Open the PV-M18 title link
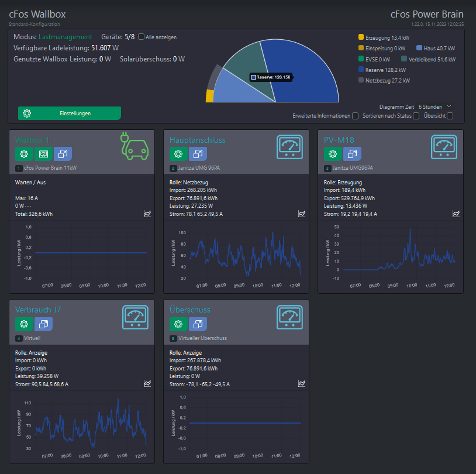This screenshot has width=476, height=474. click(339, 140)
